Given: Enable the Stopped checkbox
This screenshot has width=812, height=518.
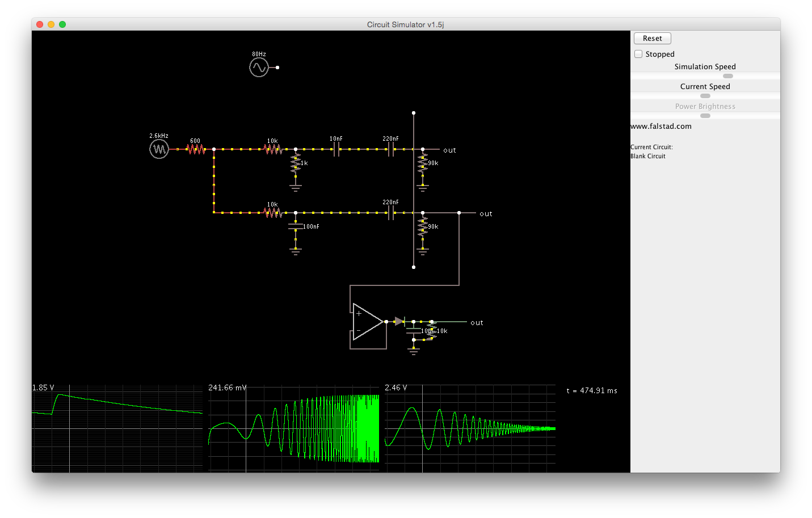Looking at the screenshot, I should click(x=638, y=54).
